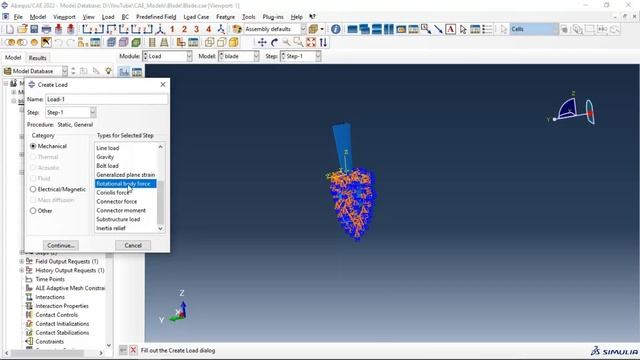This screenshot has height=360, width=640.
Task: Close the Create Load dialog
Action: 163,84
